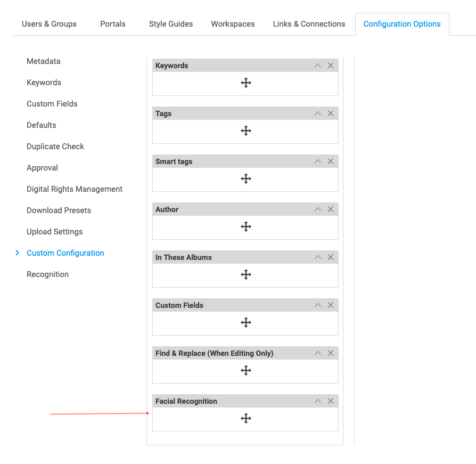Viewport: 476px width, 464px height.
Task: Collapse the Keywords section
Action: coord(317,65)
